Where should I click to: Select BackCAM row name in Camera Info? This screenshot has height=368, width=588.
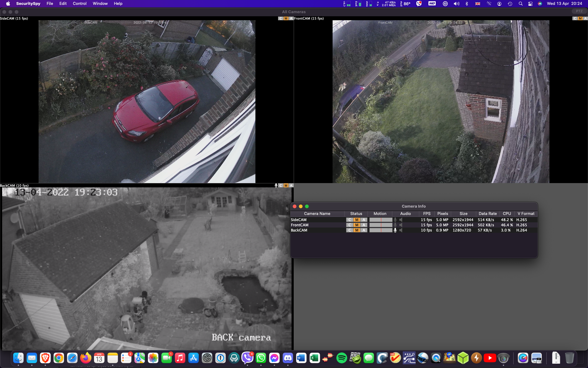pyautogui.click(x=299, y=230)
